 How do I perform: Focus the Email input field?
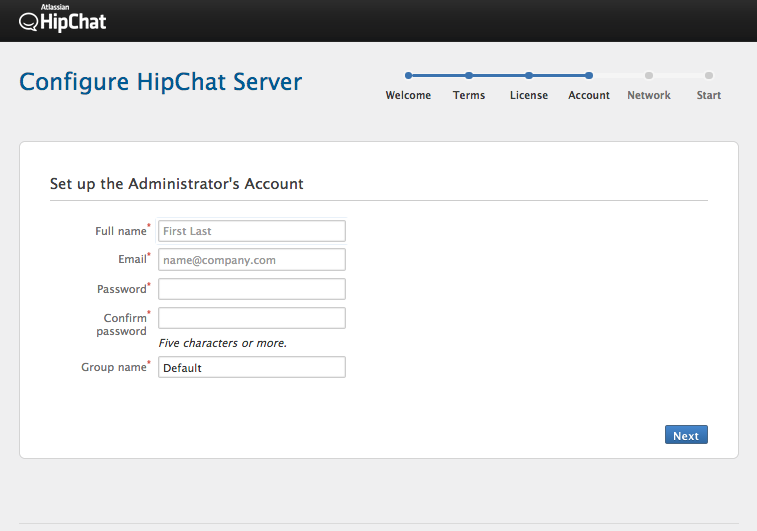coord(252,260)
